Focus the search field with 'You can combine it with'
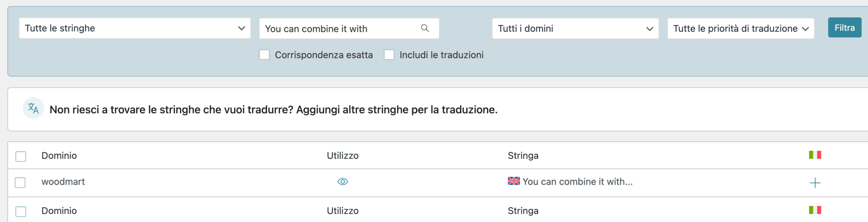 point(349,29)
